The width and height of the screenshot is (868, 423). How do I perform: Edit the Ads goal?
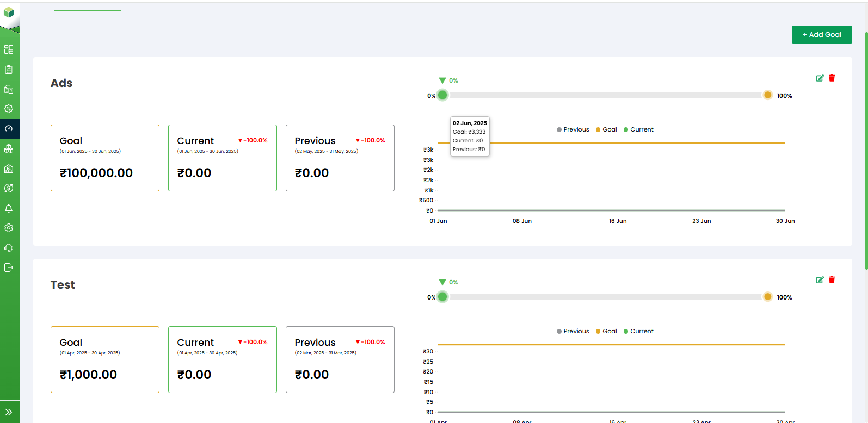click(x=820, y=78)
